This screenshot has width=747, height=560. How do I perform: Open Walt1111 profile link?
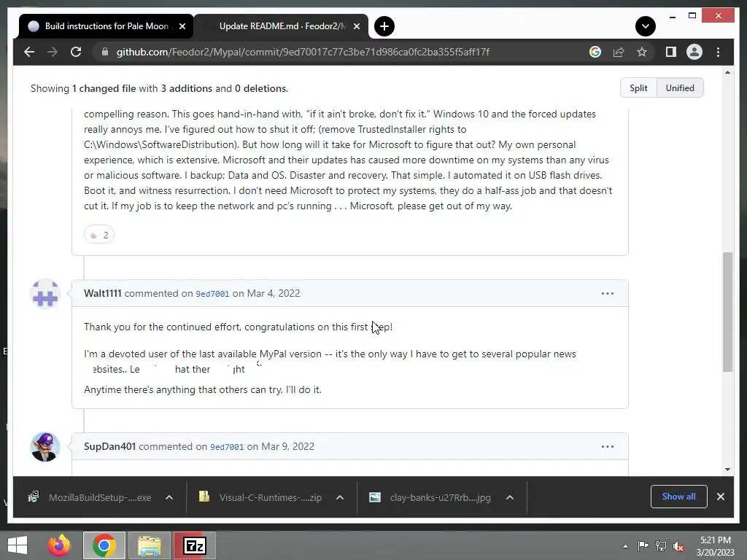(x=102, y=293)
